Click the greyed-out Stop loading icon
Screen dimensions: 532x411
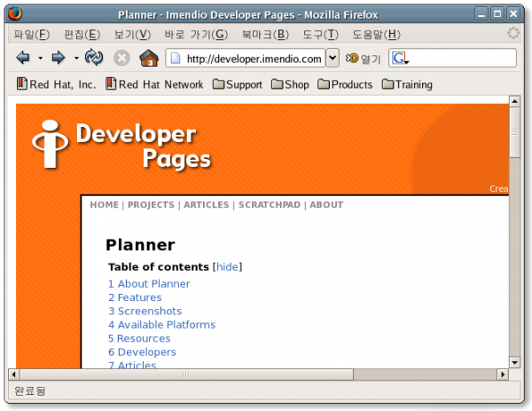pyautogui.click(x=121, y=58)
